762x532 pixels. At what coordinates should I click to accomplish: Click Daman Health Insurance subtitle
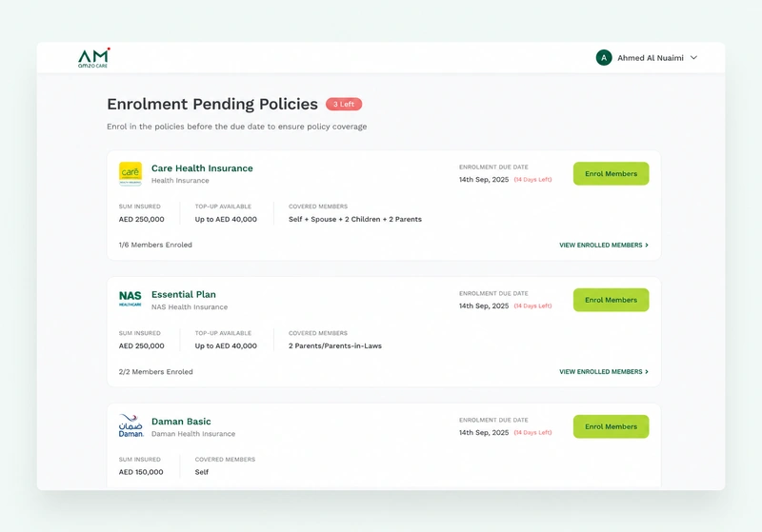pos(193,434)
